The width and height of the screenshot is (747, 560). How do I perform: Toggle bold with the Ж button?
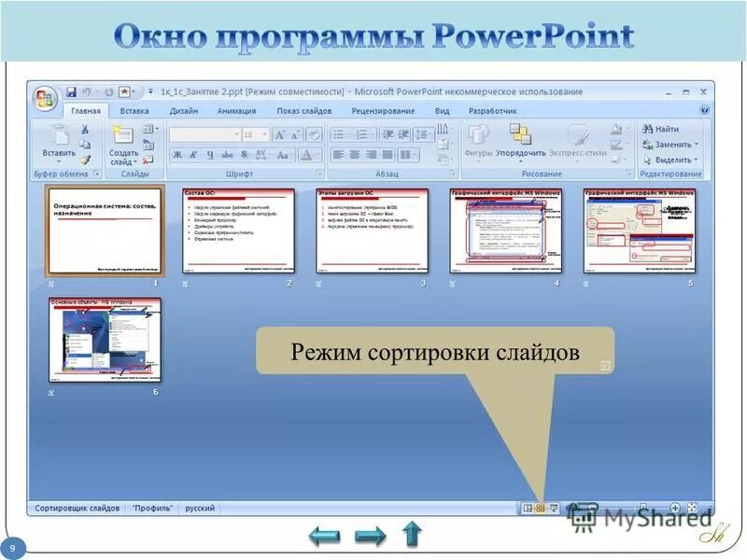(x=177, y=155)
